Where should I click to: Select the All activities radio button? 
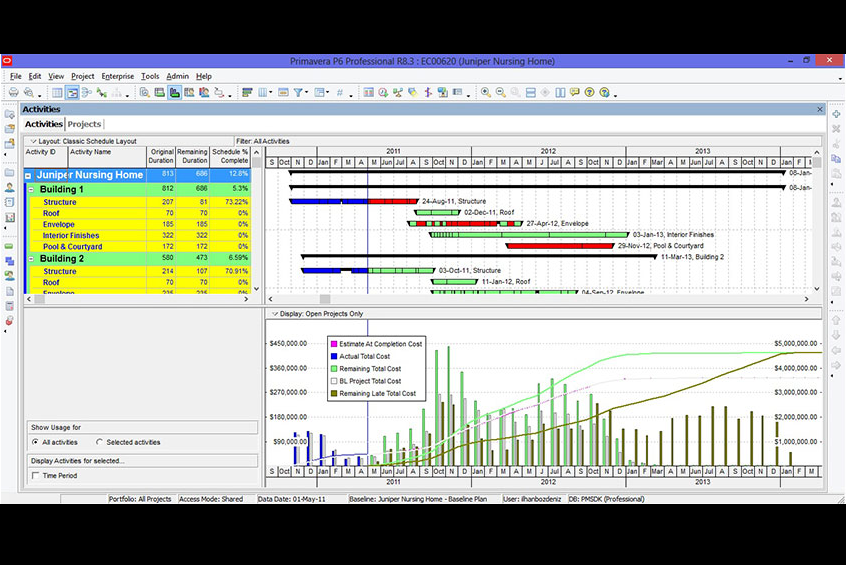(x=36, y=442)
